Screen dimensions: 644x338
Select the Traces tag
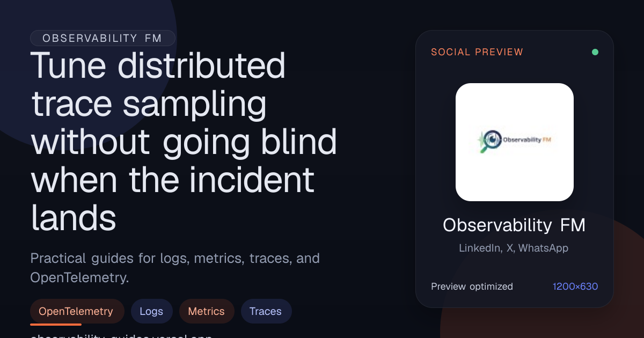pyautogui.click(x=266, y=311)
